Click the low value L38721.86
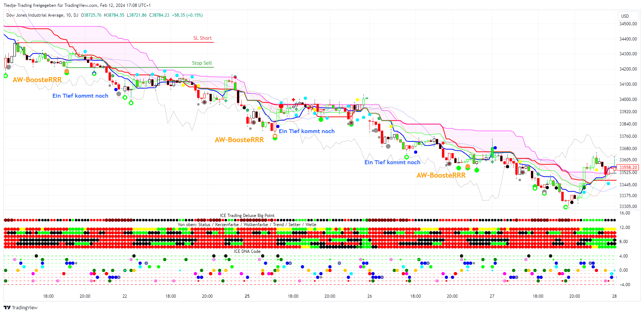This screenshot has height=314, width=644. pos(137,15)
